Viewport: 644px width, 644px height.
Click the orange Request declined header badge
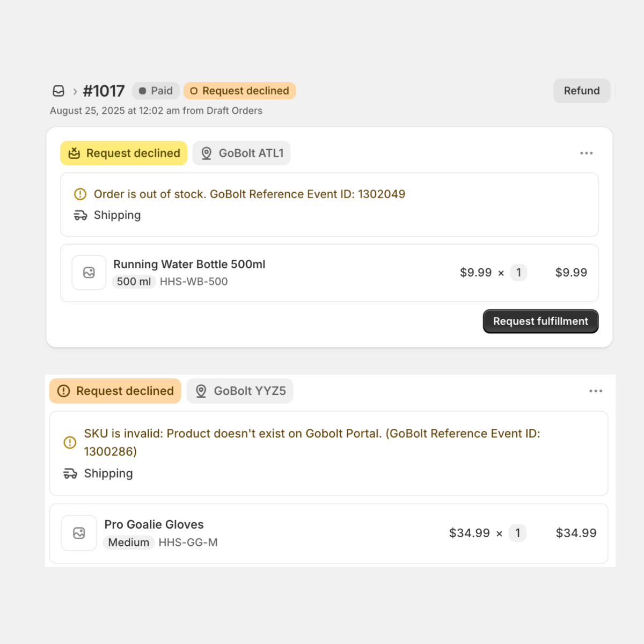click(239, 91)
